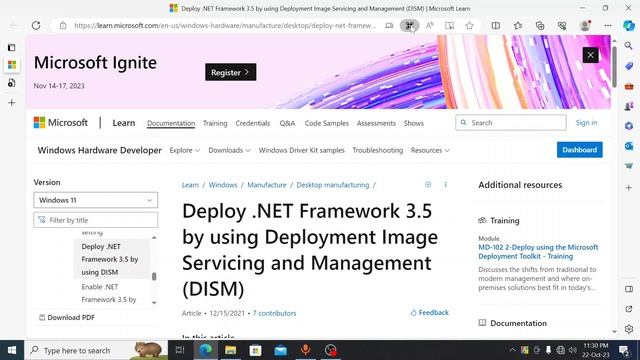Refresh the page in Edge

point(36,25)
